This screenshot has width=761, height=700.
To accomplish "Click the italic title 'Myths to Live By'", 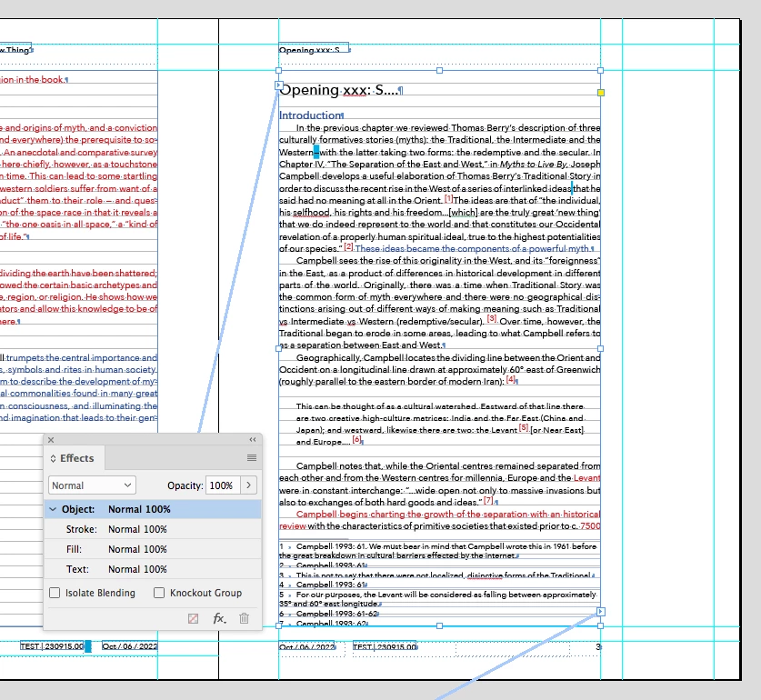I will tap(534, 165).
